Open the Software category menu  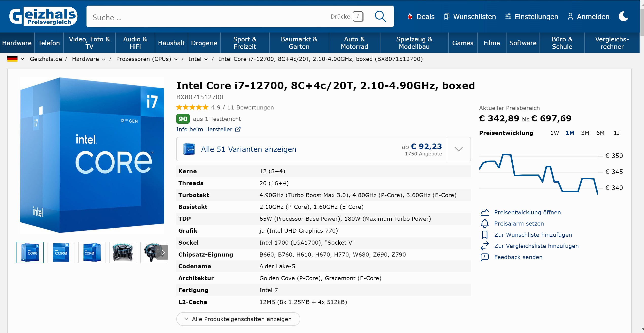click(523, 43)
